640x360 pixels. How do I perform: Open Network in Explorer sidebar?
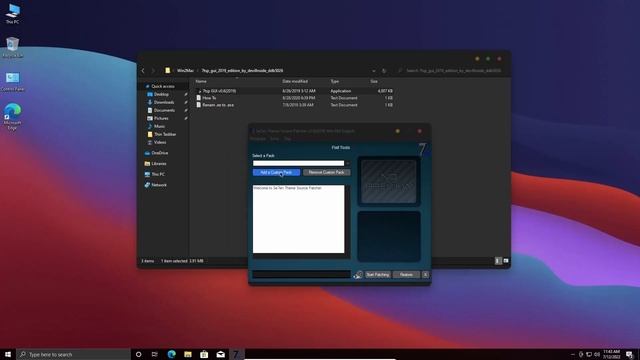pos(159,185)
